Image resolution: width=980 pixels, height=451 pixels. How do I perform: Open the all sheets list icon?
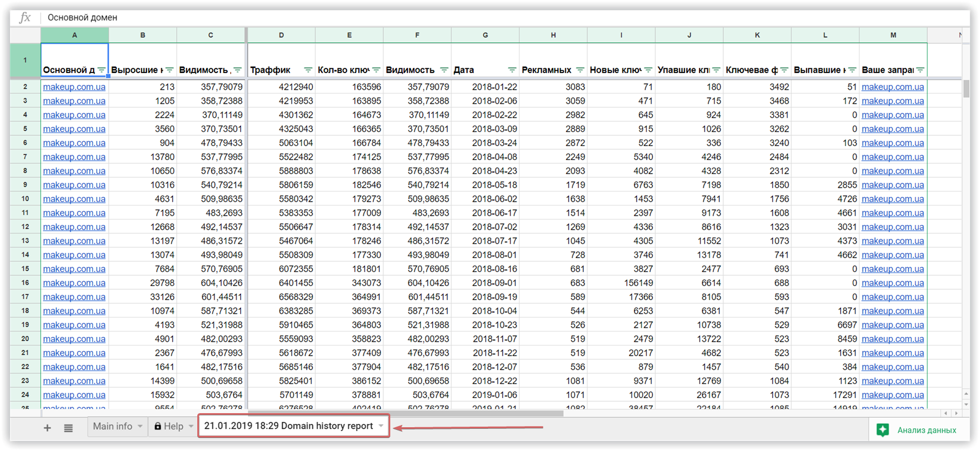(68, 428)
